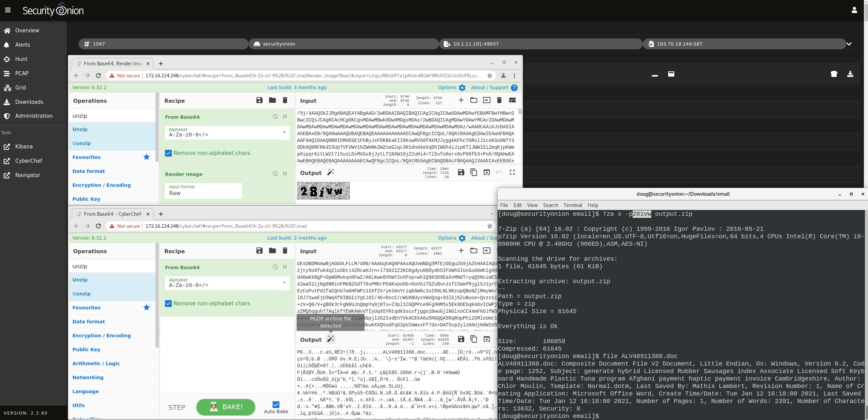Screen dimensions: 868x420
Task: Set breakpoint on From Base64 in bottom recipe
Action: [285, 267]
